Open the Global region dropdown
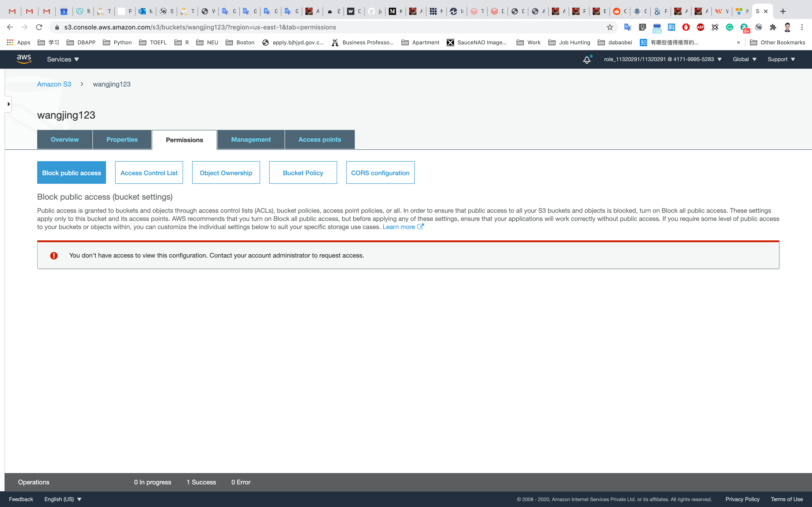Viewport: 812px width, 507px height. [744, 59]
